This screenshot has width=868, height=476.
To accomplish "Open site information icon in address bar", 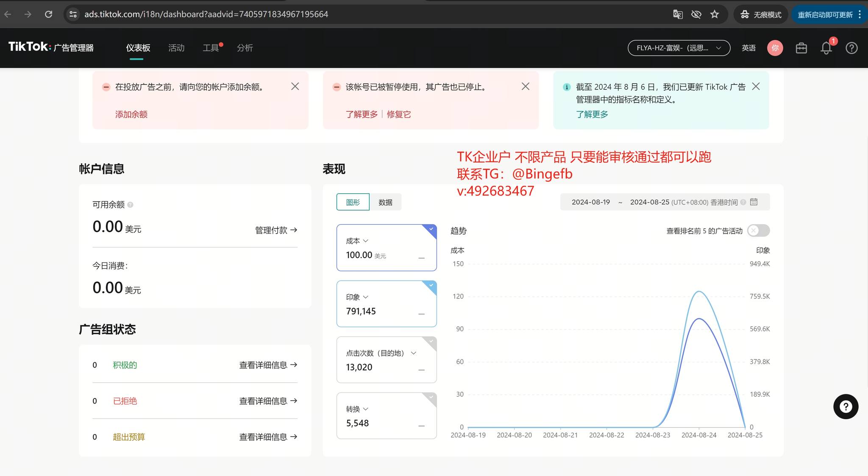I will pyautogui.click(x=73, y=14).
